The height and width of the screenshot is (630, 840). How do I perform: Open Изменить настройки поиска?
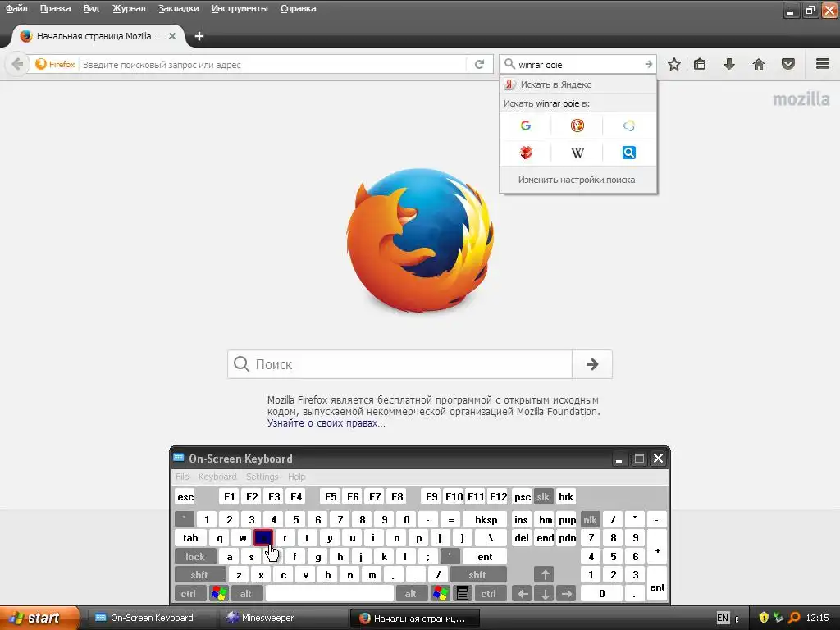click(577, 180)
